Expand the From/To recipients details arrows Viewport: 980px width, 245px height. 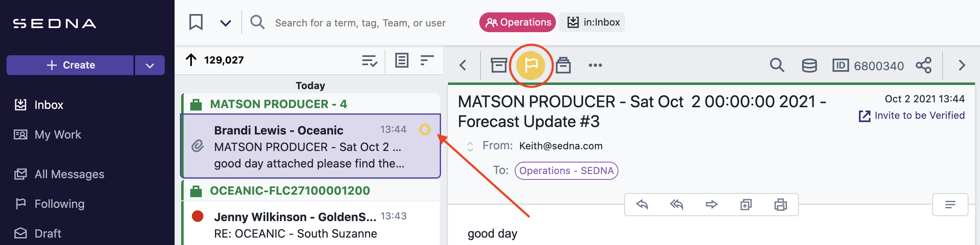click(x=470, y=146)
